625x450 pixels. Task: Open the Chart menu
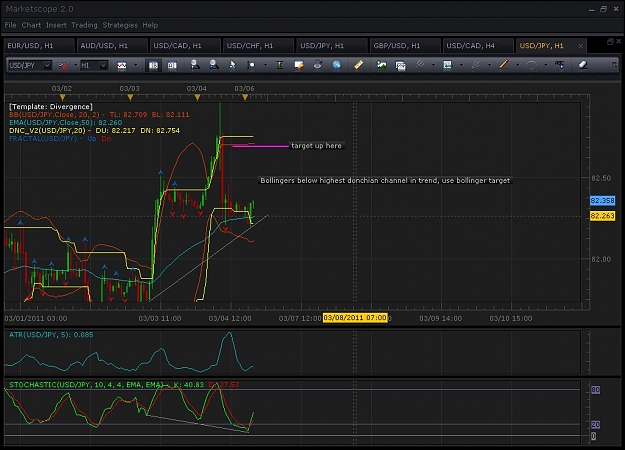tap(31, 25)
